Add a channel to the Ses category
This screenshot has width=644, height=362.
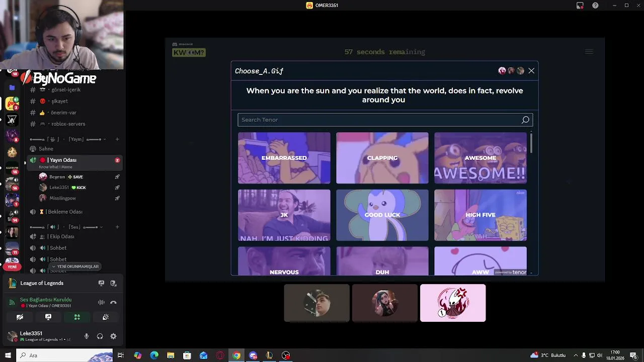[x=117, y=227]
